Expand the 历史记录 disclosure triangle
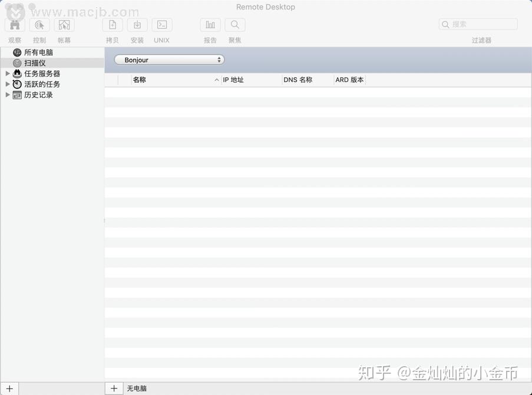Screen dimensions: 532x395 [8, 95]
